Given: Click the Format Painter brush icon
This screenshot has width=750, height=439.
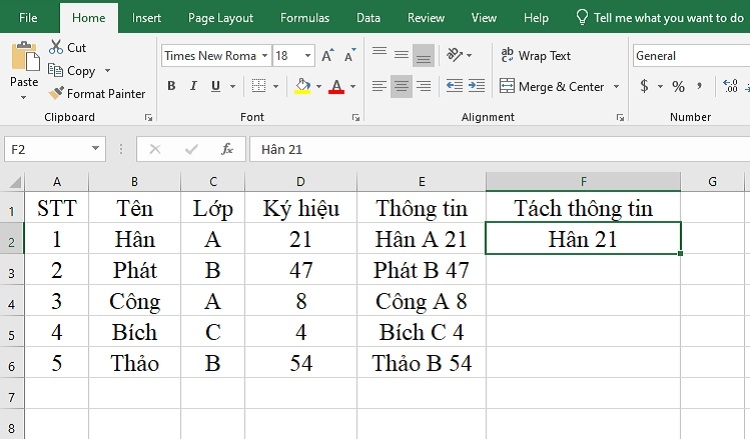Looking at the screenshot, I should 56,92.
